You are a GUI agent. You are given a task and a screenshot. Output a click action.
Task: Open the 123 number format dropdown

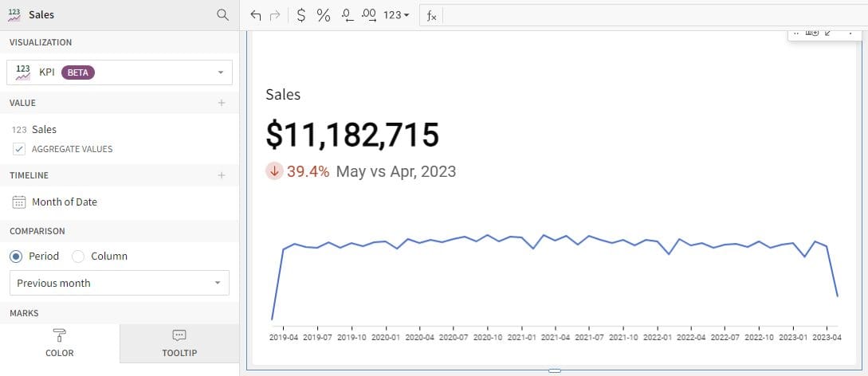(396, 15)
